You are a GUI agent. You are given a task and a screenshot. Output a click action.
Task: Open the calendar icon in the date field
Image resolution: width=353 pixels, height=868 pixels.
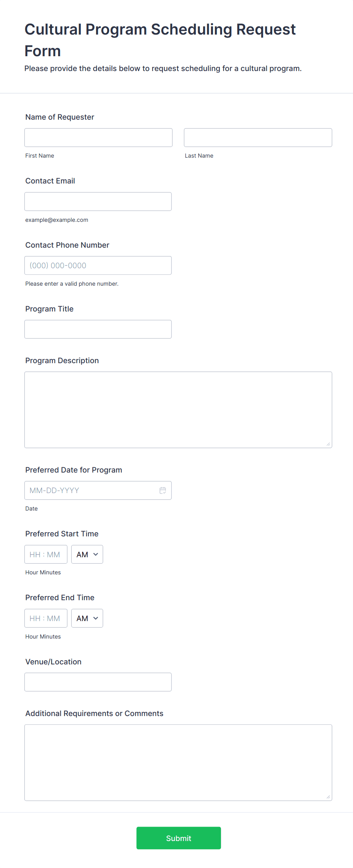[163, 490]
